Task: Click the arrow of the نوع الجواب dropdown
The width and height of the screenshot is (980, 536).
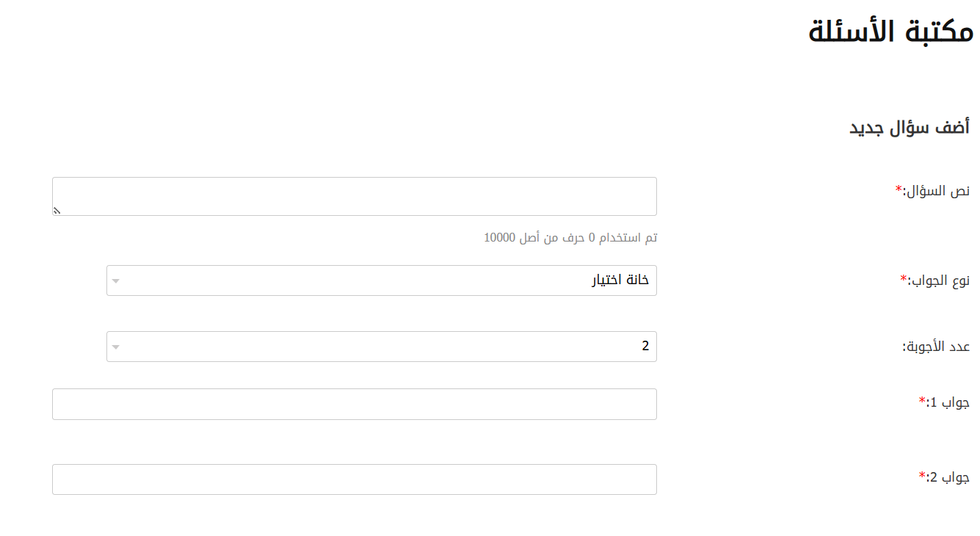Action: [x=115, y=281]
